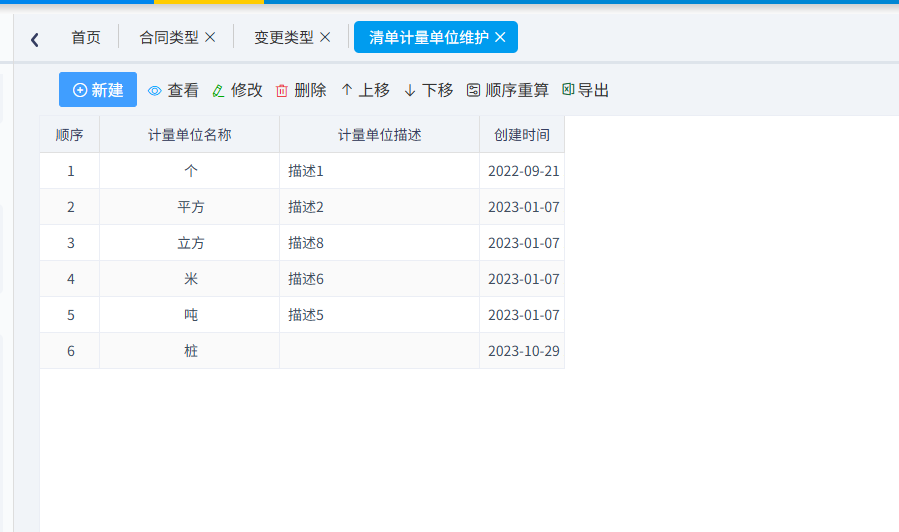The image size is (899, 532).
Task: Click the 删除 button text
Action: tap(310, 90)
